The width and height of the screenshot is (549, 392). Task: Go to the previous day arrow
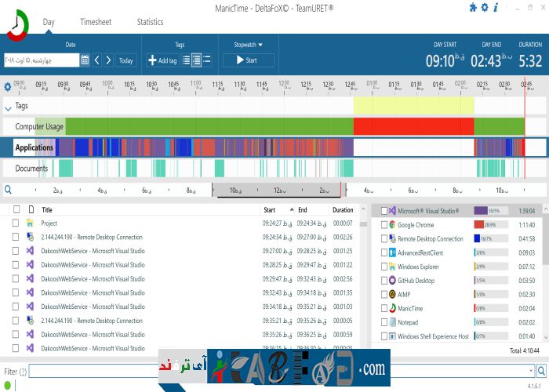pyautogui.click(x=97, y=60)
